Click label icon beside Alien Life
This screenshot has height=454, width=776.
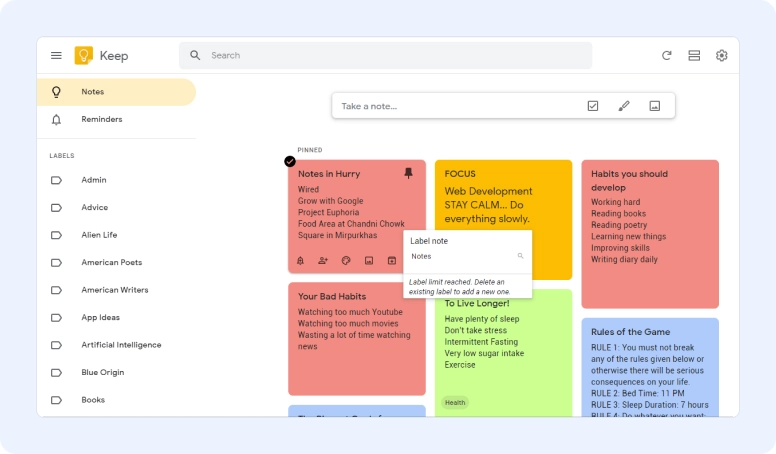pyautogui.click(x=56, y=235)
